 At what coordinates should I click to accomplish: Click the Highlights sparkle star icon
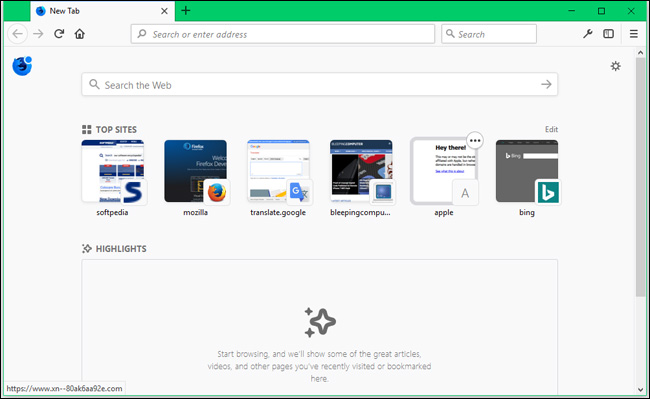(x=320, y=322)
